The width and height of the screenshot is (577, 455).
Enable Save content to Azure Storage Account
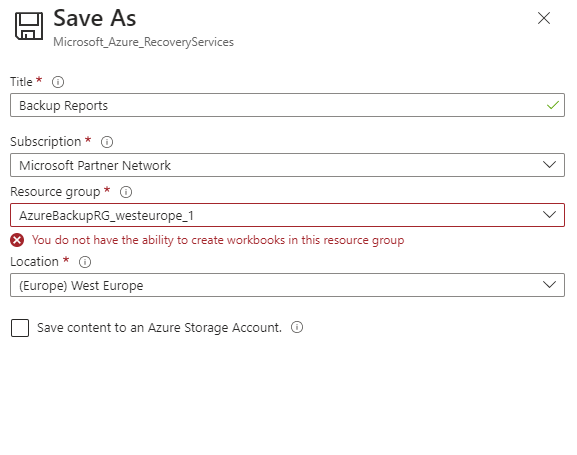(20, 328)
